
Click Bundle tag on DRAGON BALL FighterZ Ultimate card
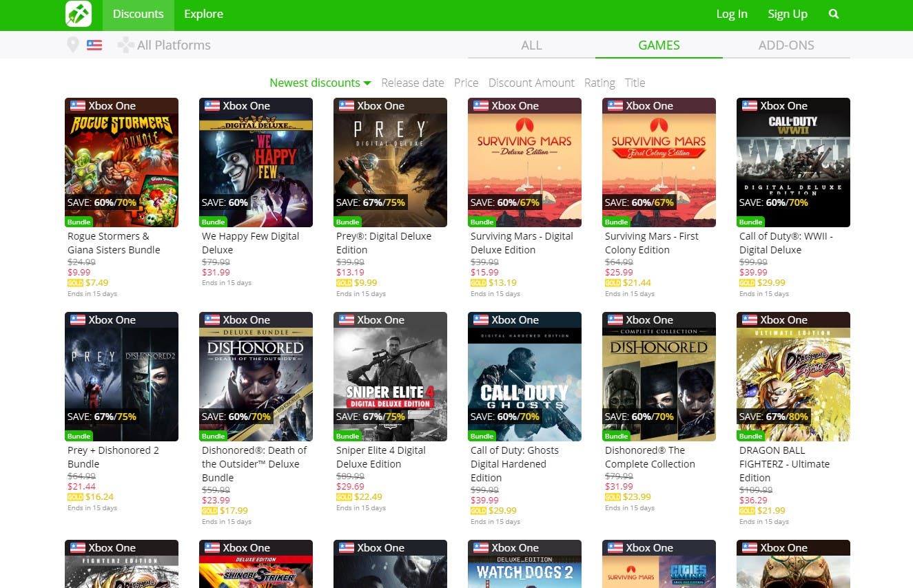click(x=750, y=436)
